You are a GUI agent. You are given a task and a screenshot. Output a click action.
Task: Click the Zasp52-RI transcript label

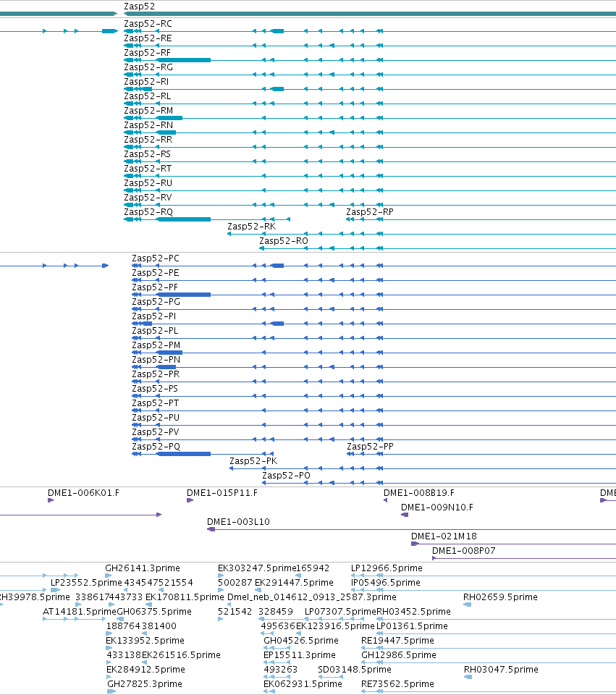tap(146, 82)
